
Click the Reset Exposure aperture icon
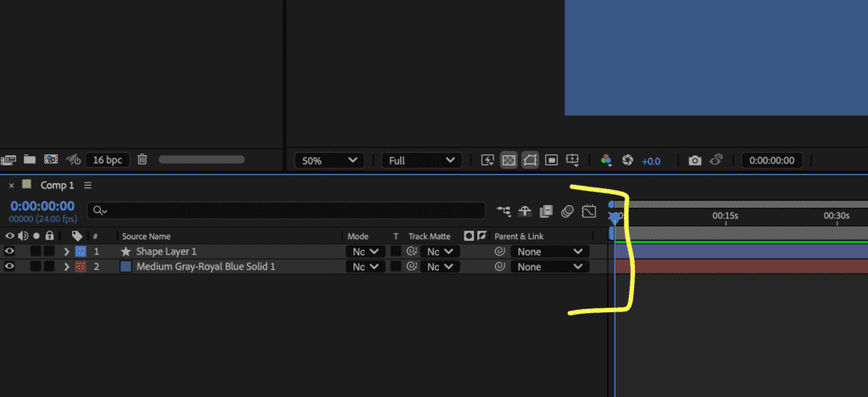[x=628, y=159]
